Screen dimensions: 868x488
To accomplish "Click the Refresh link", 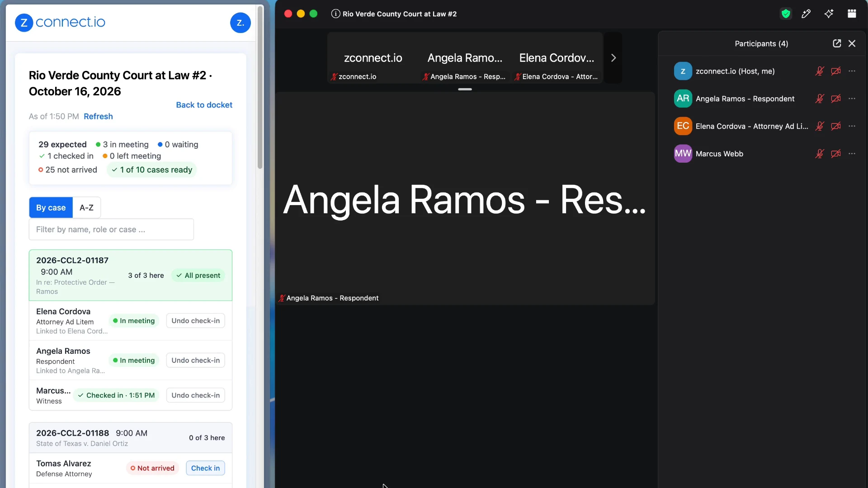I will click(98, 117).
